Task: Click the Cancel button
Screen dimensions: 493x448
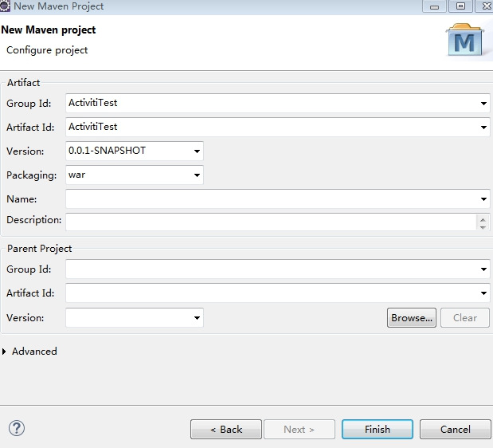Action: point(456,429)
